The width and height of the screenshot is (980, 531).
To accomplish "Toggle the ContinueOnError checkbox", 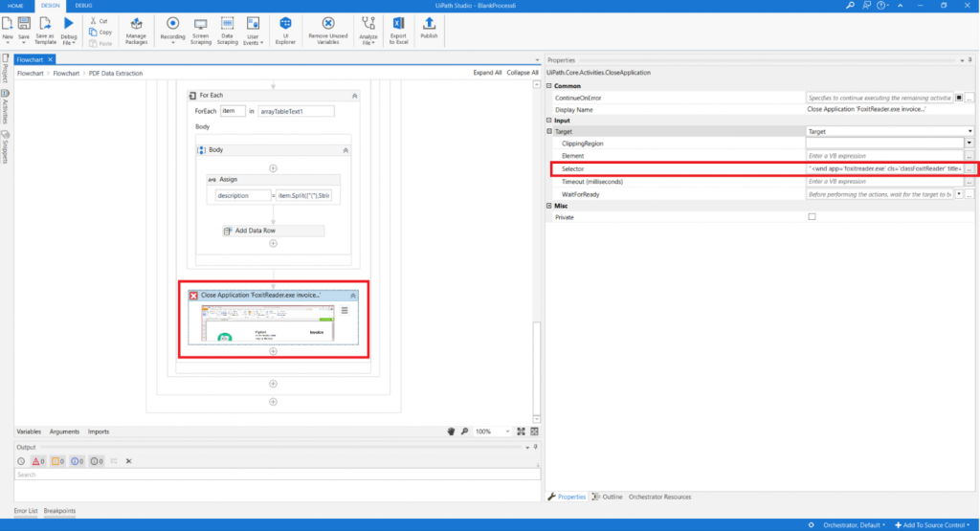I will click(x=959, y=98).
